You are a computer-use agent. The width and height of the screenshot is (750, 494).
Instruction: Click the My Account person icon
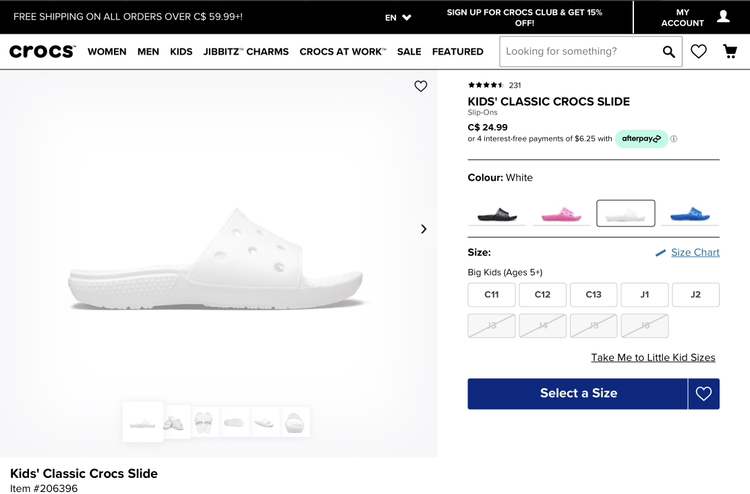(723, 16)
